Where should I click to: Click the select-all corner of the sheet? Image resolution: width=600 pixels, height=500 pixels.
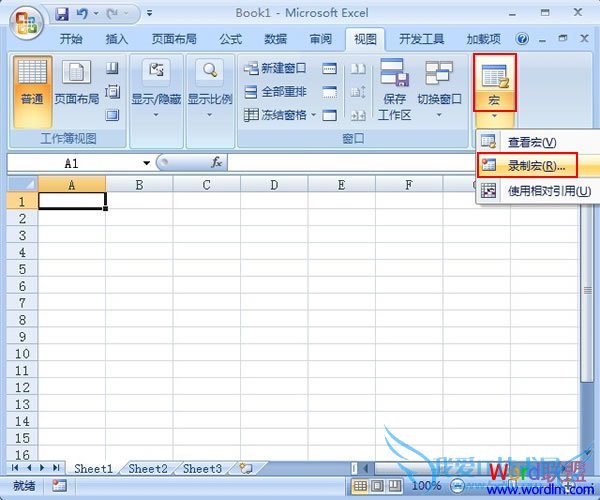[22, 185]
